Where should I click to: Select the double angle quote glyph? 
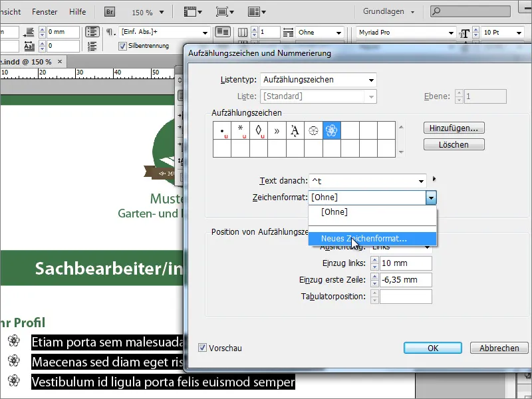point(277,130)
